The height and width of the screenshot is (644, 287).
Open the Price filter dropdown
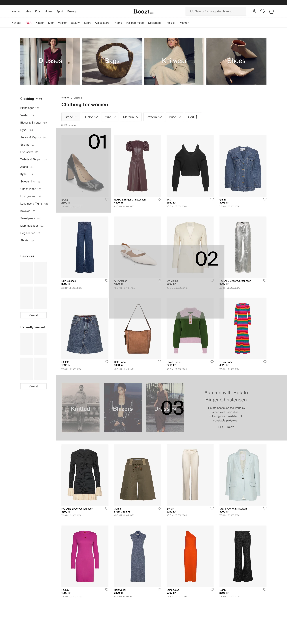coord(175,117)
